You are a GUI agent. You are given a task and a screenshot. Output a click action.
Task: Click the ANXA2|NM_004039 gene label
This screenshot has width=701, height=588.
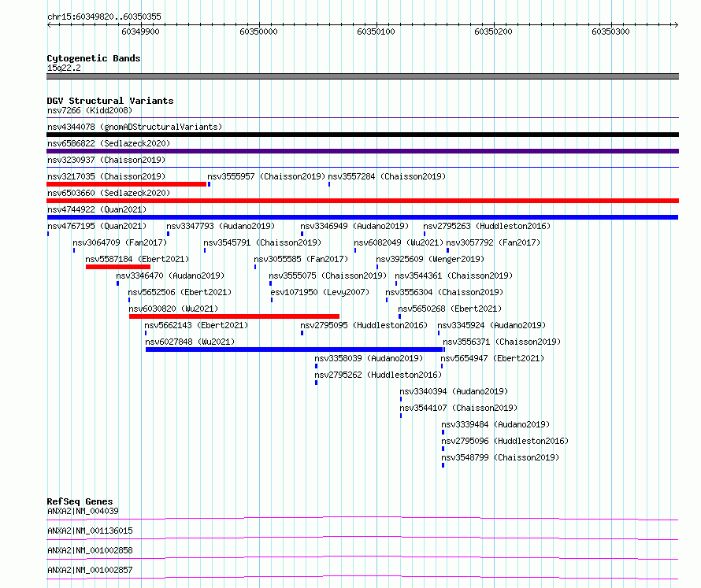pyautogui.click(x=83, y=511)
